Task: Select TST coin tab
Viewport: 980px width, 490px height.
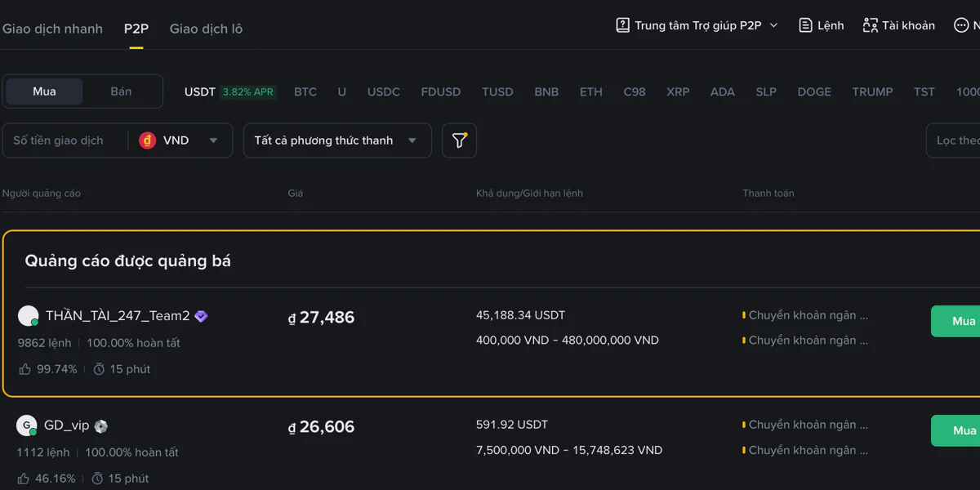Action: point(924,91)
